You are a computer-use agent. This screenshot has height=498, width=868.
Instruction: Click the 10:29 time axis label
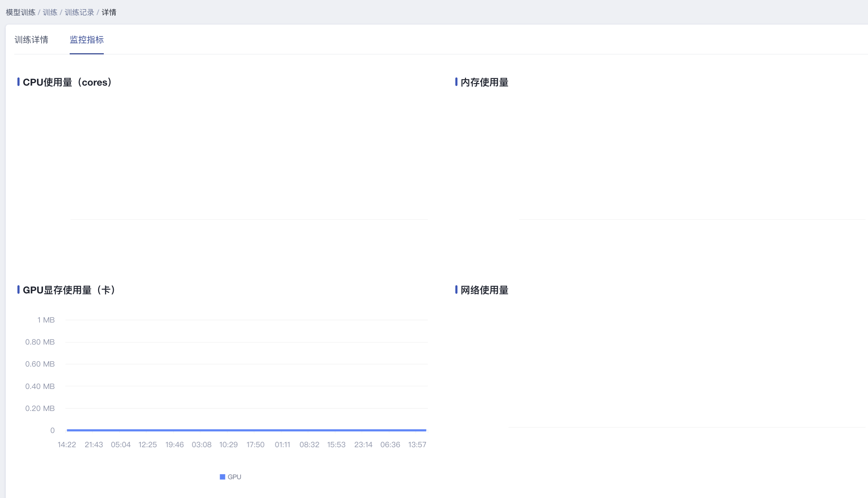click(228, 445)
